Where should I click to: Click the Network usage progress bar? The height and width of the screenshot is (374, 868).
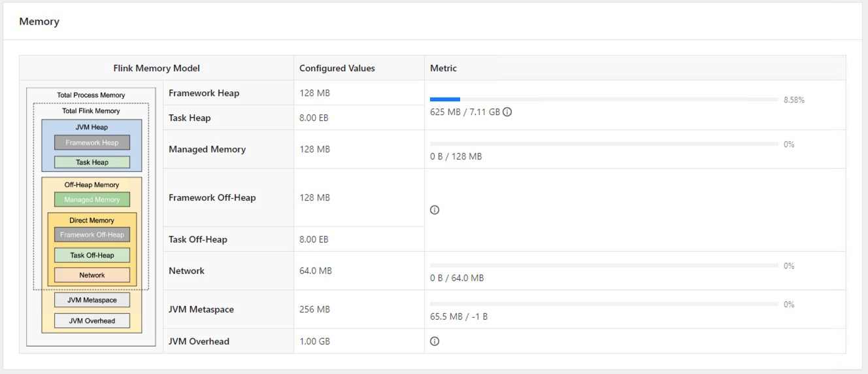(x=604, y=265)
